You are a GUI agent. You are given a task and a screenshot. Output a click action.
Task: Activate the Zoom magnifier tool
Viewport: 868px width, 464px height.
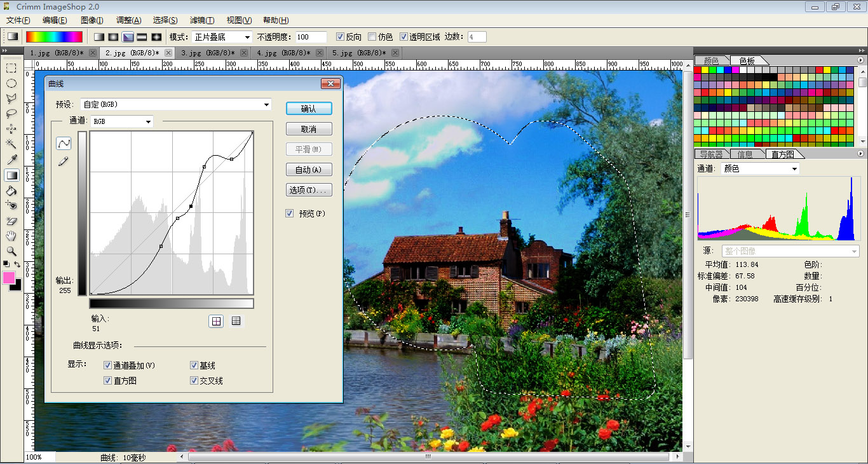tap(11, 251)
